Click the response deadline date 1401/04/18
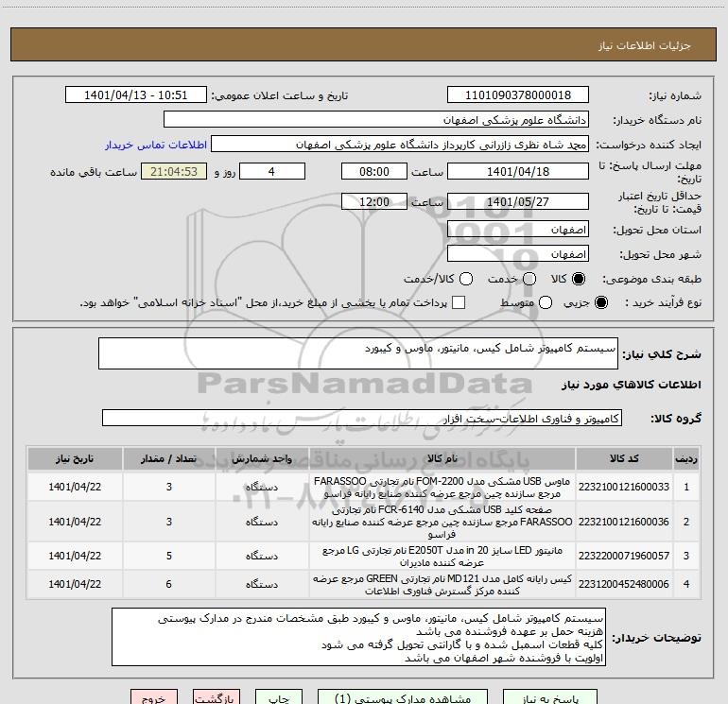The image size is (728, 704). [518, 172]
